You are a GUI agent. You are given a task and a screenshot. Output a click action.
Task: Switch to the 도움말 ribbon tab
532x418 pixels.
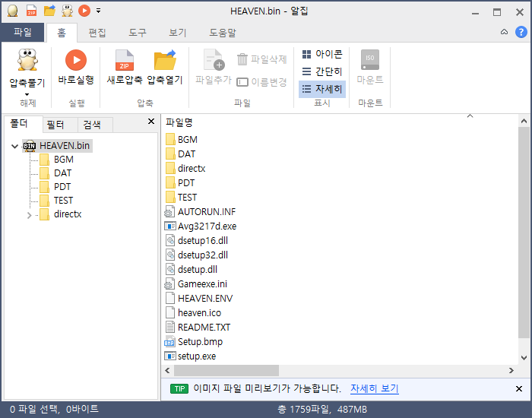pyautogui.click(x=223, y=33)
